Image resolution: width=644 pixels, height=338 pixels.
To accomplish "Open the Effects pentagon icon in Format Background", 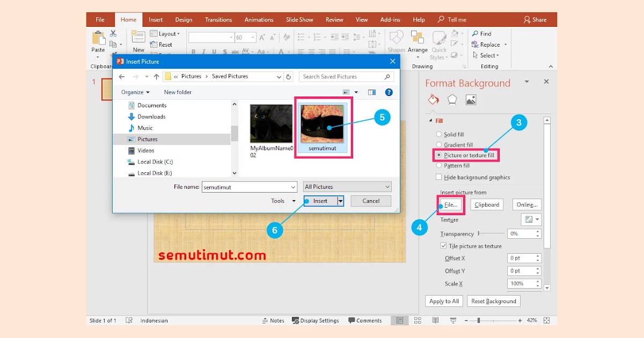I will click(452, 99).
